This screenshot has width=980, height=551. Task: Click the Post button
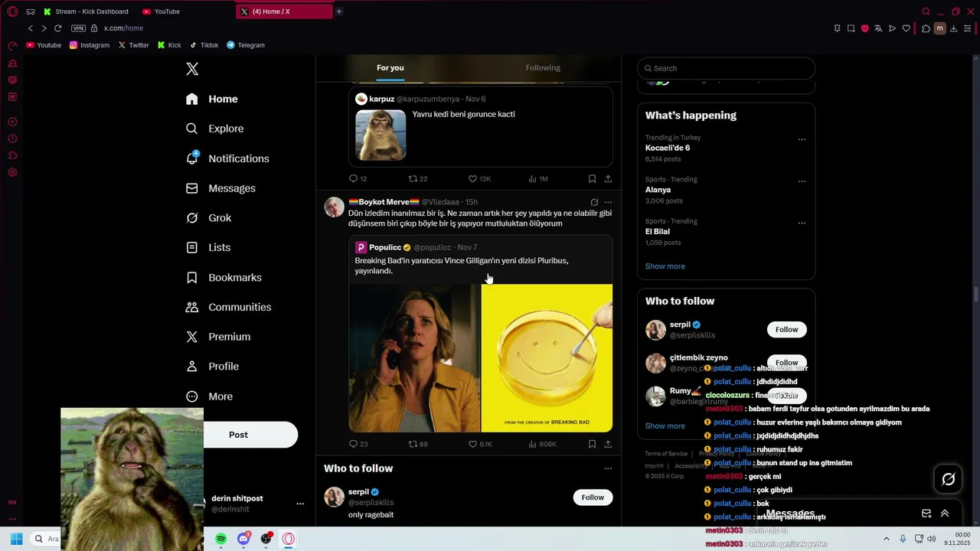[238, 435]
